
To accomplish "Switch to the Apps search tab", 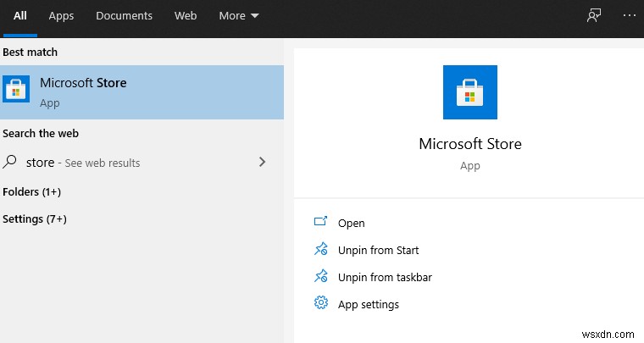I will (61, 16).
